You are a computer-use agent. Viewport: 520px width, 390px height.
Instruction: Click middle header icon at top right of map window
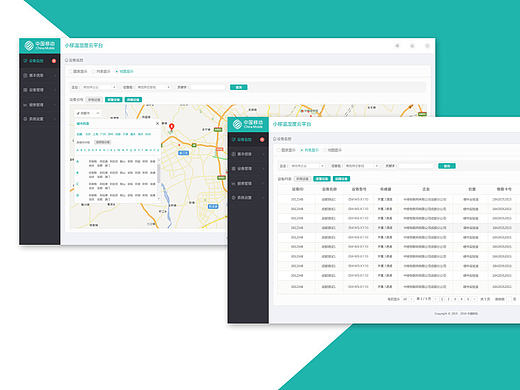tap(412, 46)
